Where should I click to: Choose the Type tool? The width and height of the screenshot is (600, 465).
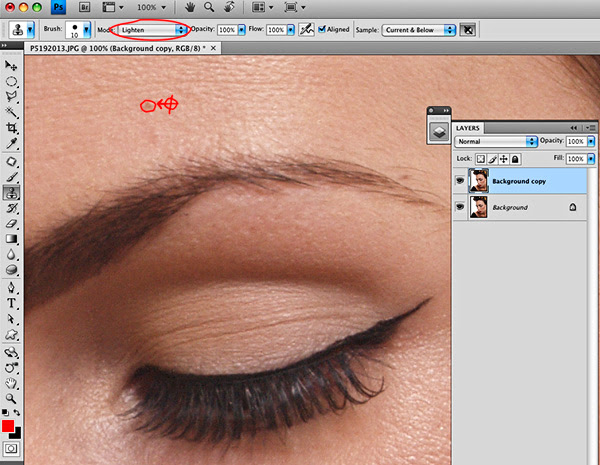(13, 303)
